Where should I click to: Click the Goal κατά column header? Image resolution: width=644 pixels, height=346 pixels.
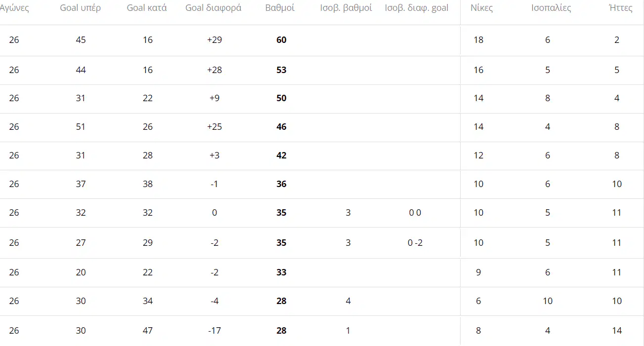click(147, 8)
